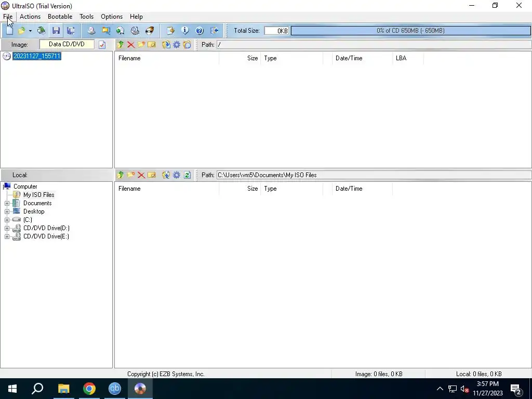
Task: Select My ISO Files in local tree
Action: [38, 195]
